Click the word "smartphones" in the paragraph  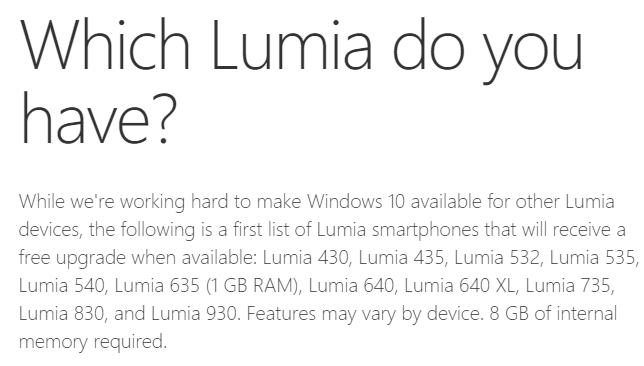pos(425,230)
